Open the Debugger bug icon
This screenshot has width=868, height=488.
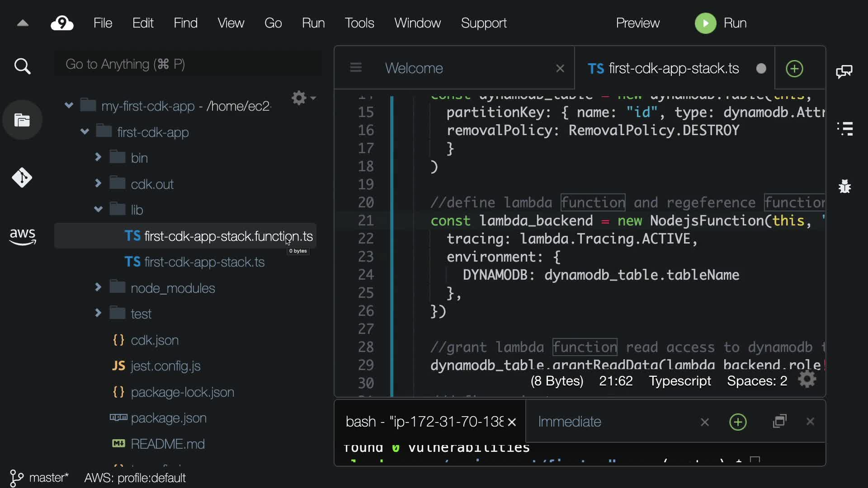844,186
